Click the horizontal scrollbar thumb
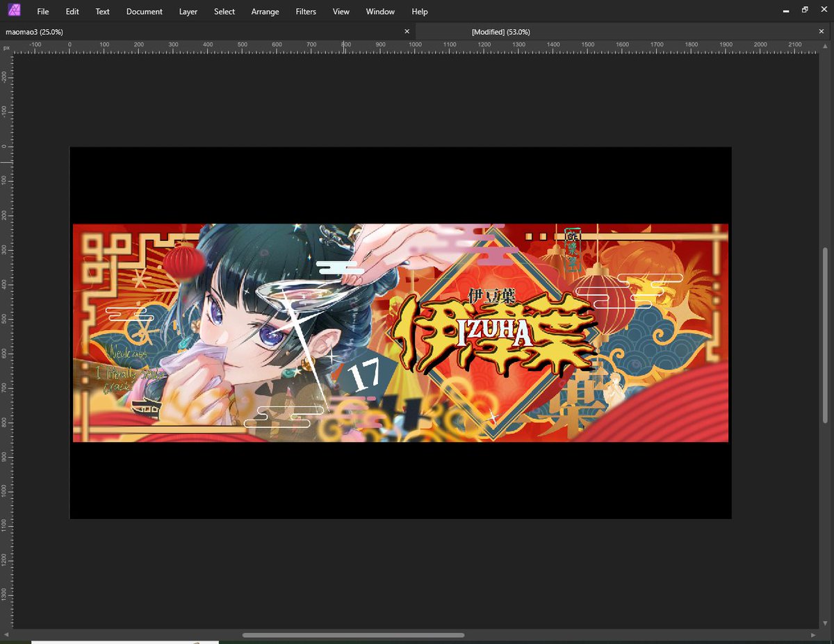This screenshot has height=644, width=834. (353, 634)
